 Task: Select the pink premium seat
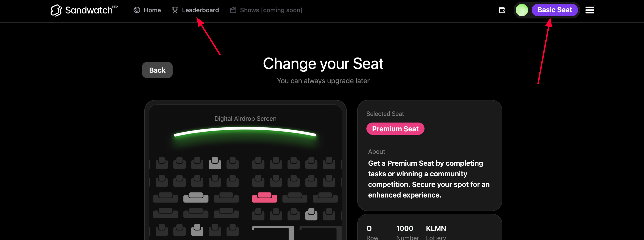(264, 197)
